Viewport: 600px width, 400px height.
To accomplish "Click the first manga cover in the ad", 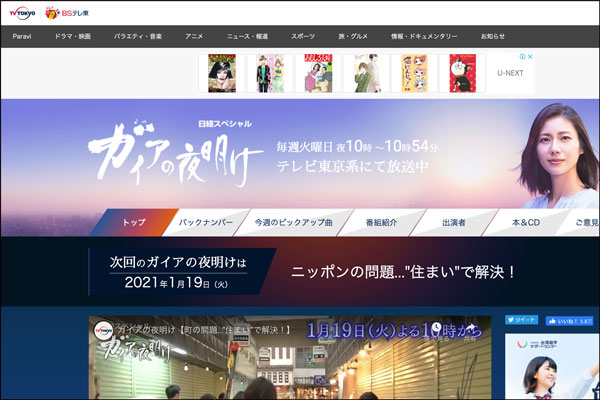I will point(222,73).
